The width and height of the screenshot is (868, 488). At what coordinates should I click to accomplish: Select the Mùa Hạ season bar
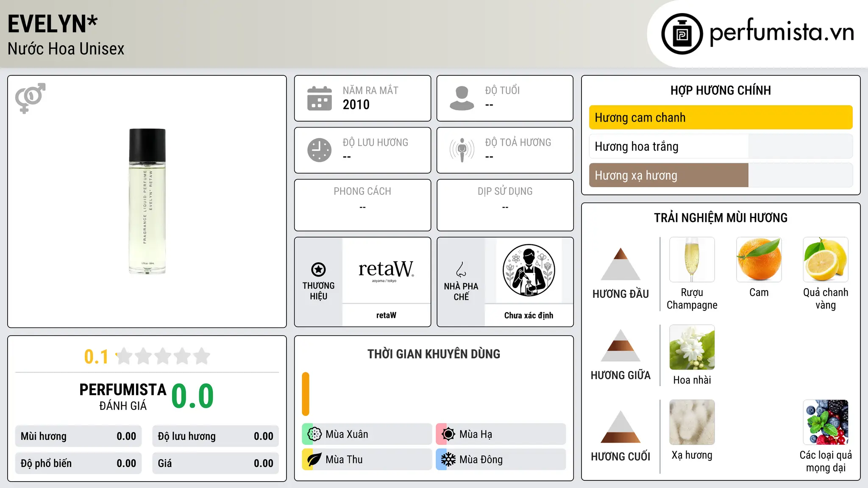tap(501, 434)
